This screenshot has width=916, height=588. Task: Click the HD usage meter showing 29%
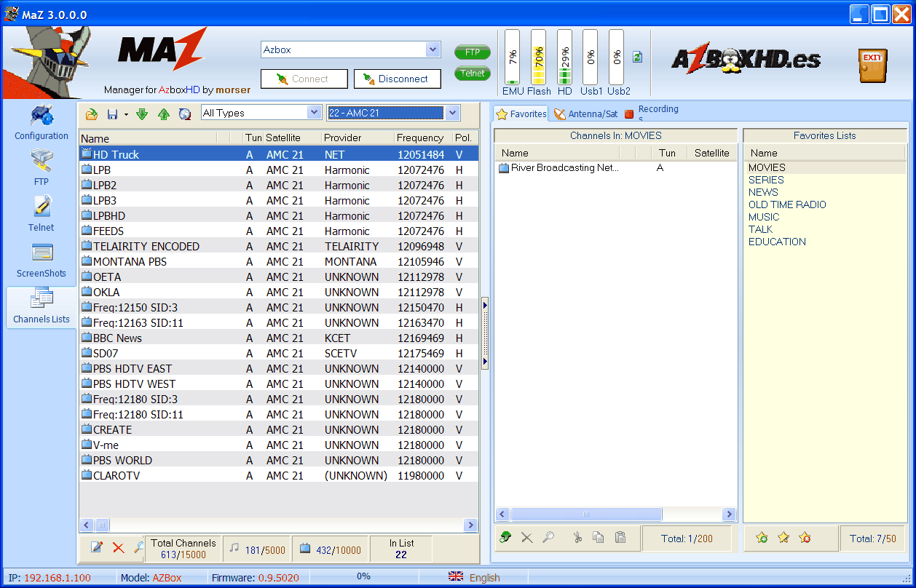(x=564, y=57)
